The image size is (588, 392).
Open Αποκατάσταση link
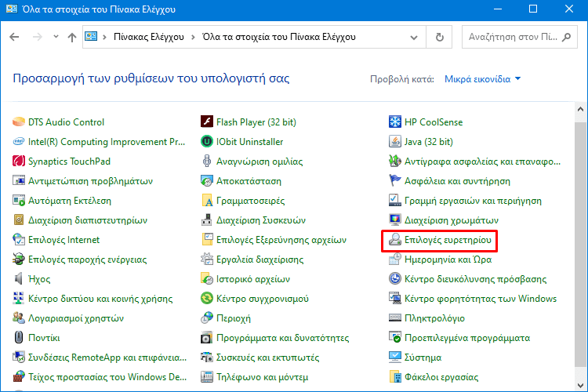249,181
